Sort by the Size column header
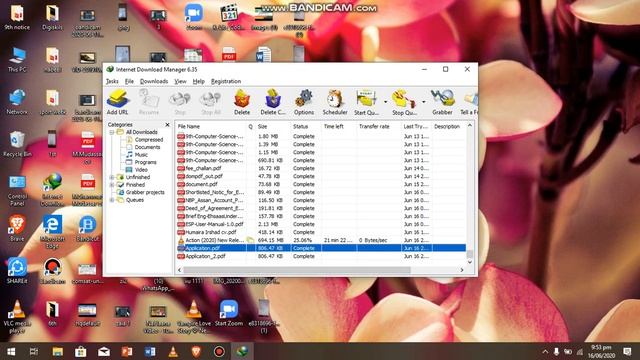640x360 pixels. (x=272, y=127)
